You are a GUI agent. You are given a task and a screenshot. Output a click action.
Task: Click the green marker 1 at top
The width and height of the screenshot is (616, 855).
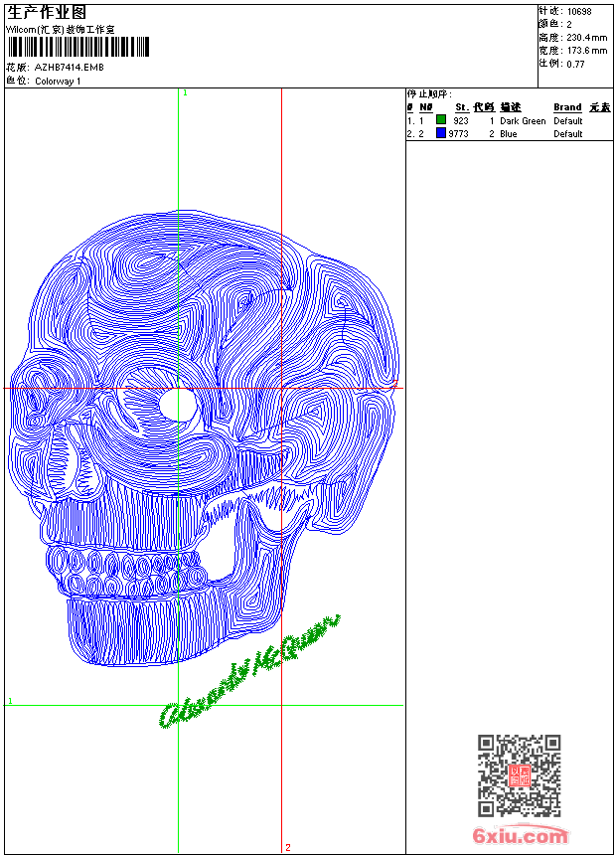[x=185, y=92]
